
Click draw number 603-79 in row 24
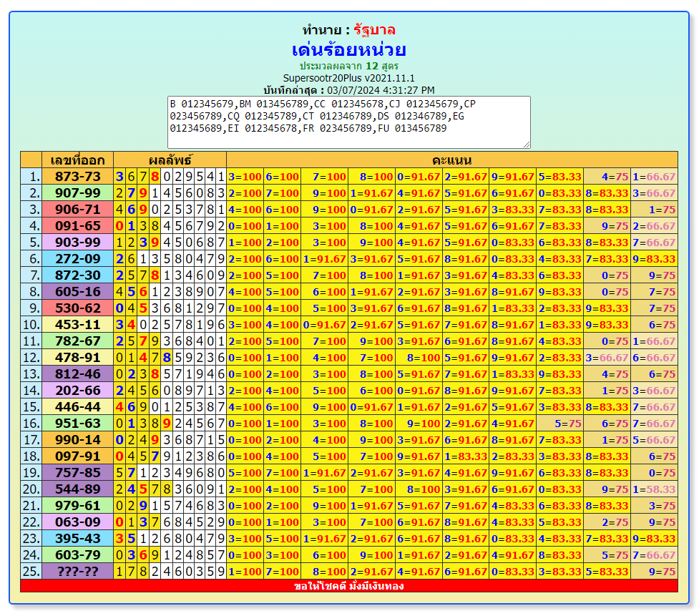click(77, 555)
